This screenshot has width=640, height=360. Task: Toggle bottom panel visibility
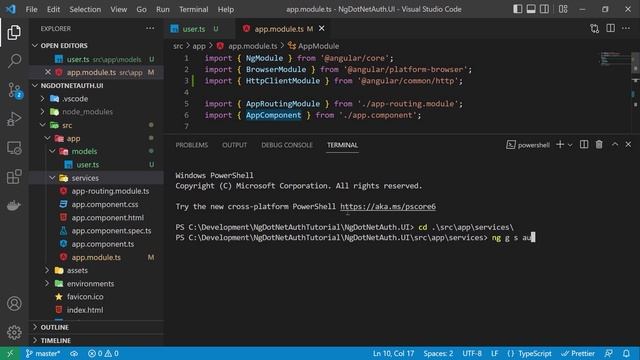tap(531, 9)
